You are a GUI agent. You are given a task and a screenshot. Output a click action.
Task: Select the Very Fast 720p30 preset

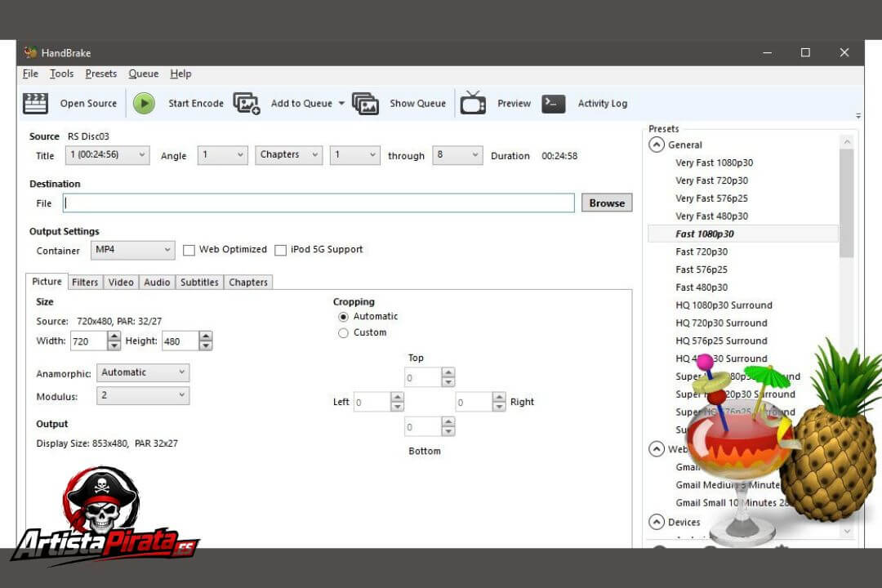pos(711,180)
